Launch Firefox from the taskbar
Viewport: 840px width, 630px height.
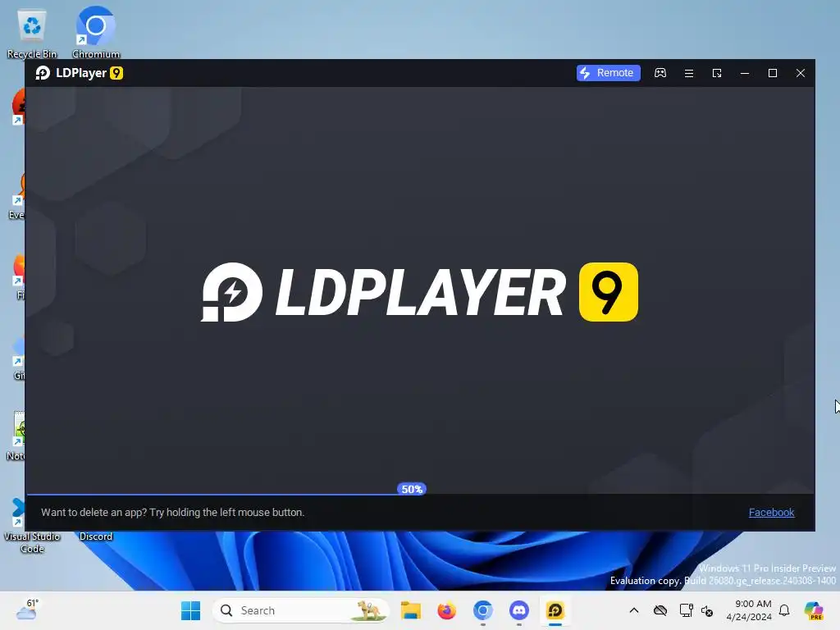(447, 610)
